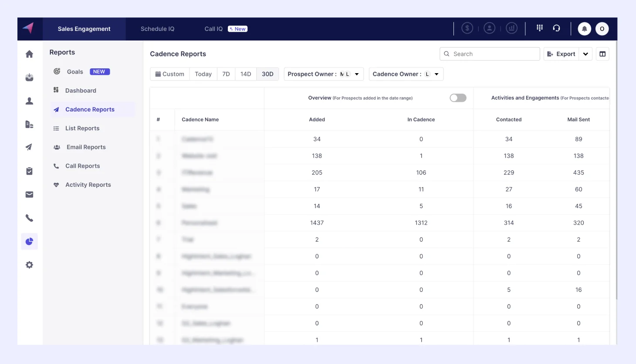Switch to the Schedule IQ tab
This screenshot has width=636, height=364.
tap(157, 29)
